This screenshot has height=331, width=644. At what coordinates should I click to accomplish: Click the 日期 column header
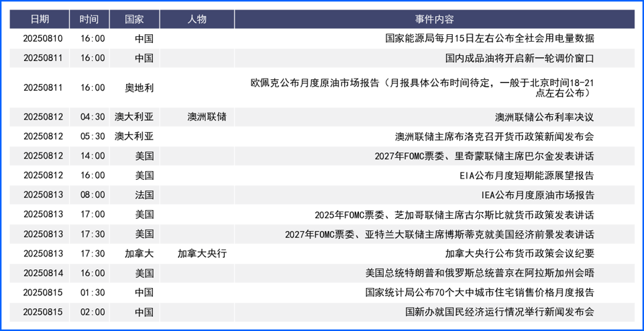40,19
